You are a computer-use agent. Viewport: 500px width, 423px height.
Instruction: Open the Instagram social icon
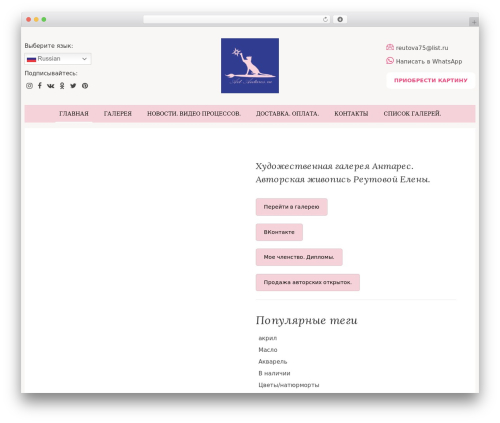tap(29, 86)
